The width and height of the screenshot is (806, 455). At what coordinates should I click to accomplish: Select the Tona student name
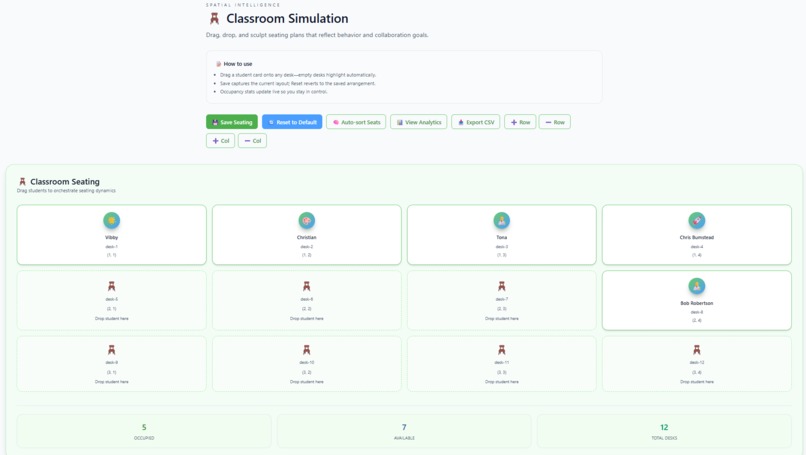[502, 238]
